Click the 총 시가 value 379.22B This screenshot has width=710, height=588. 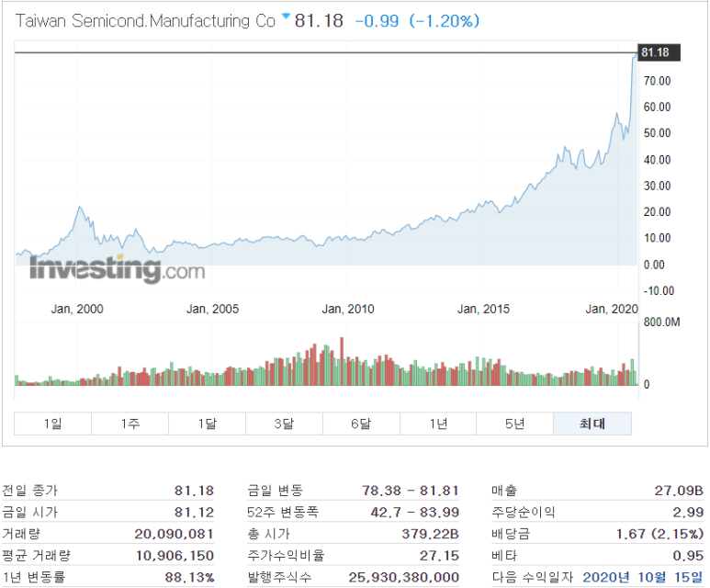pyautogui.click(x=430, y=534)
